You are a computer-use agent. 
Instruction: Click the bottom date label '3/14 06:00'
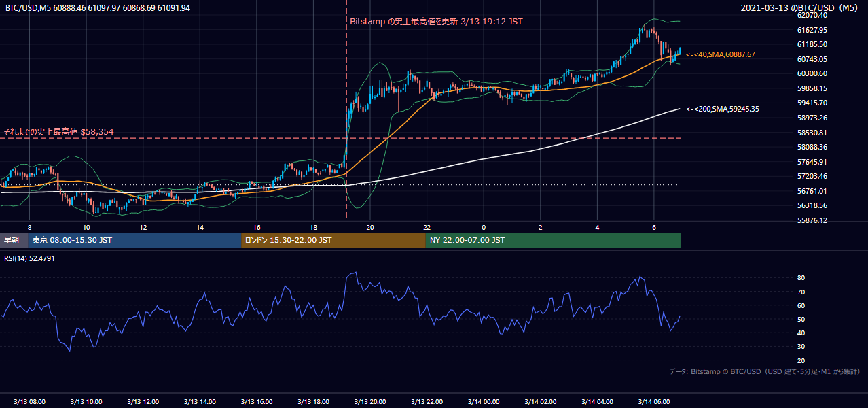pyautogui.click(x=654, y=402)
